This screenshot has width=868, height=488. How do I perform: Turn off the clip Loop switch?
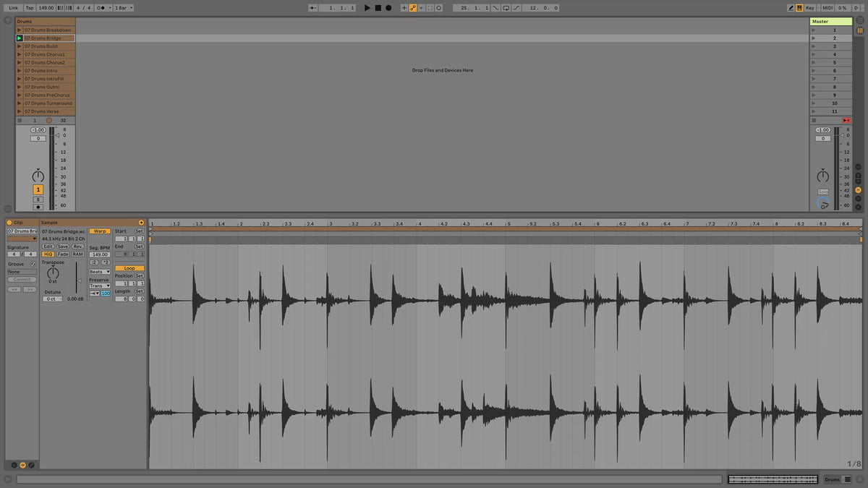tap(129, 268)
